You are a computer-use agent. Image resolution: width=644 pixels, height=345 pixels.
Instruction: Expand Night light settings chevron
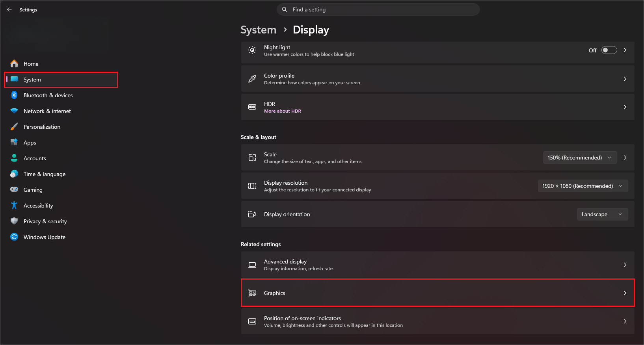pyautogui.click(x=625, y=50)
